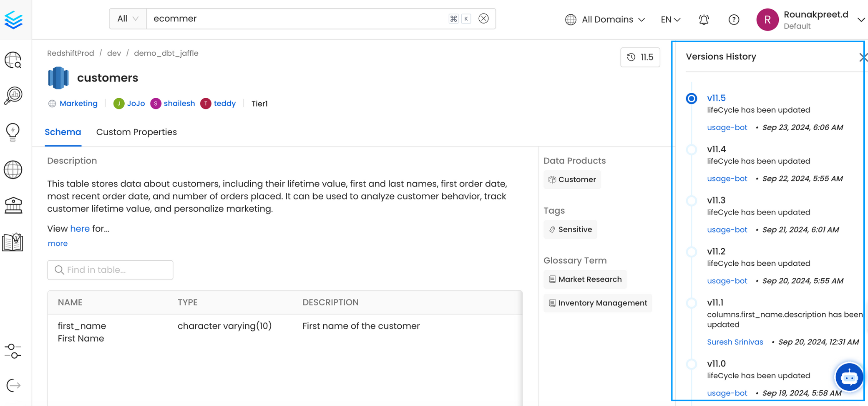Follow the 'here' link in the description
868x406 pixels.
(x=80, y=228)
